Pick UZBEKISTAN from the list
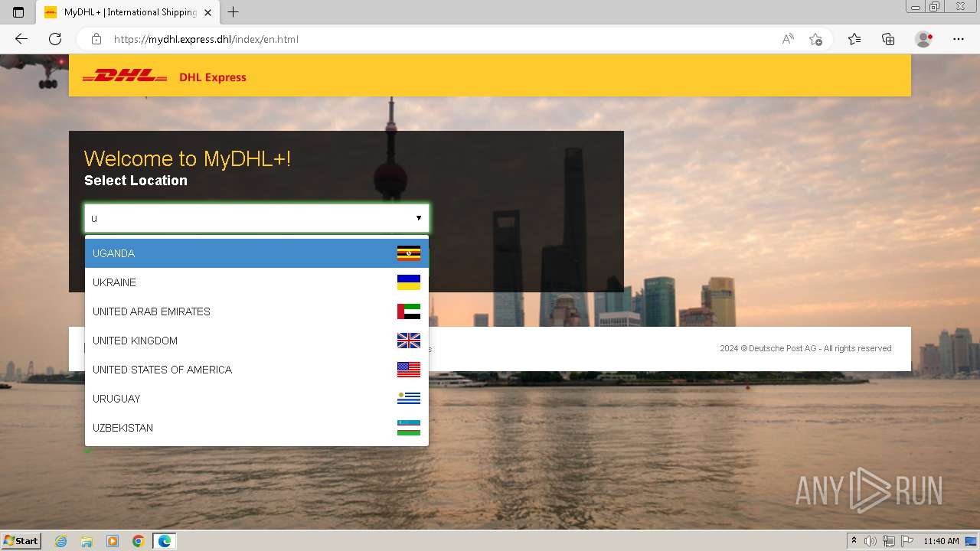This screenshot has width=980, height=551. pyautogui.click(x=256, y=428)
